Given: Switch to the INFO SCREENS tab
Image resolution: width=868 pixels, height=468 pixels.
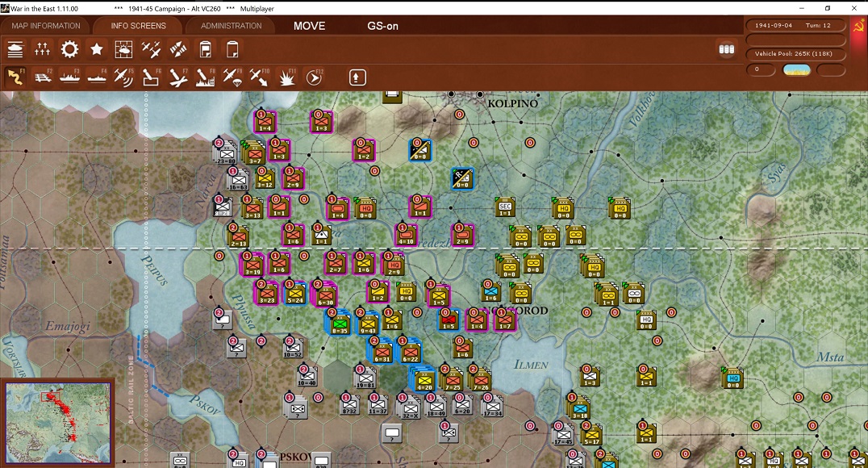Looking at the screenshot, I should [x=139, y=26].
